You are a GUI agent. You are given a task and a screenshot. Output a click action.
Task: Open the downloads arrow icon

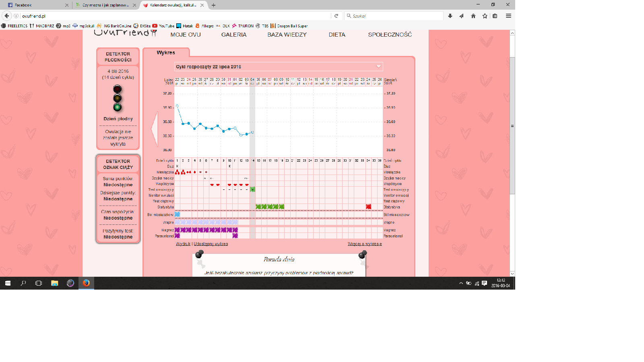click(x=450, y=16)
